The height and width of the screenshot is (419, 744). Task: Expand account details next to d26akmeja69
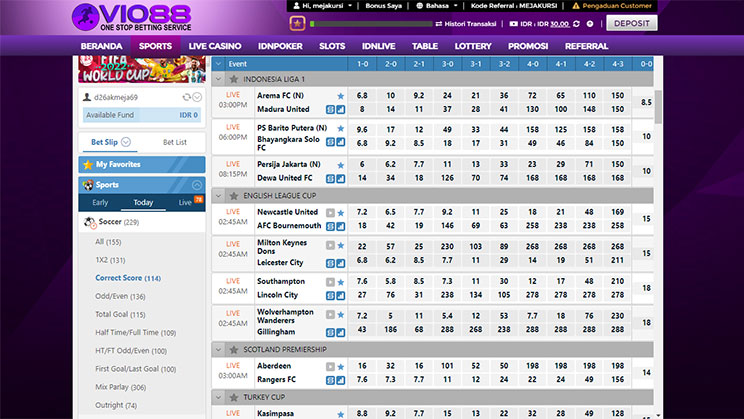tap(197, 97)
